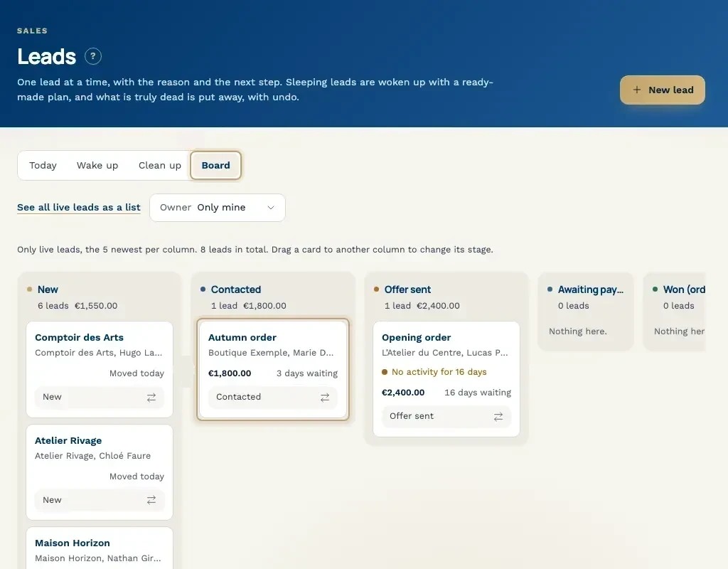Image resolution: width=728 pixels, height=569 pixels.
Task: Switch to the Today tab
Action: tap(43, 165)
